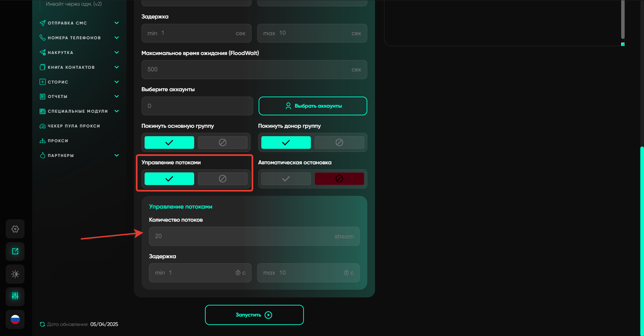
Task: Open the Специальные модули menu item
Action: 77,111
